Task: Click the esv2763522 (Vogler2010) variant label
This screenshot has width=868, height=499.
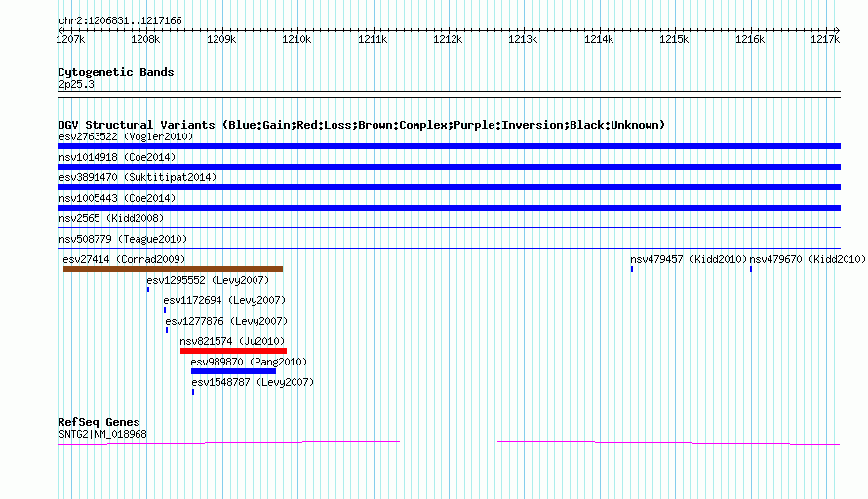Action: (126, 136)
